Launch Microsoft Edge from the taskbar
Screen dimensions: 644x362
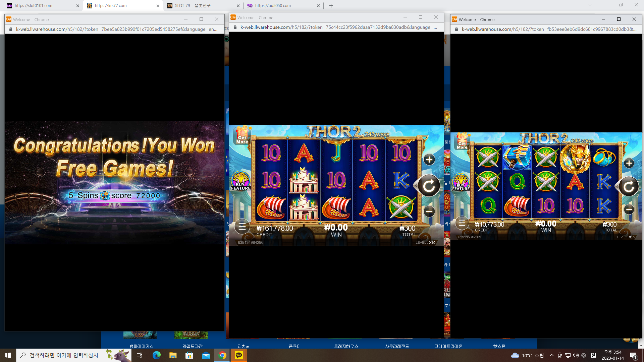[156, 355]
